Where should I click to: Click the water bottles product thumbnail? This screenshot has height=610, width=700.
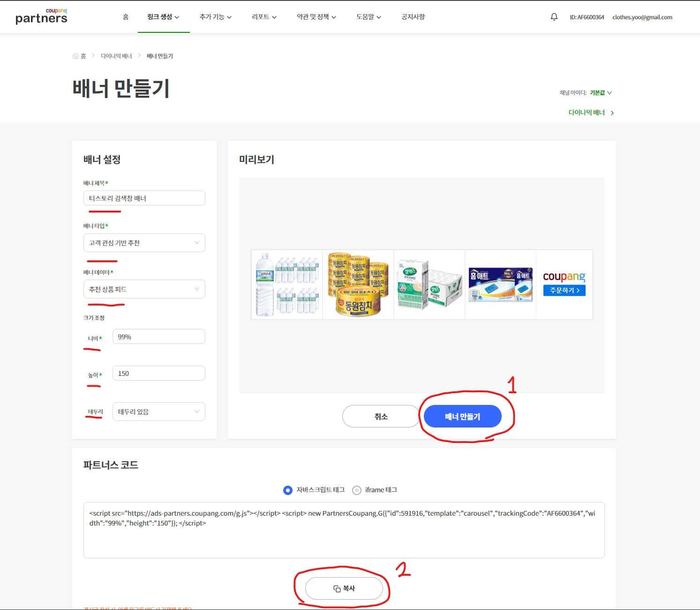(x=287, y=284)
